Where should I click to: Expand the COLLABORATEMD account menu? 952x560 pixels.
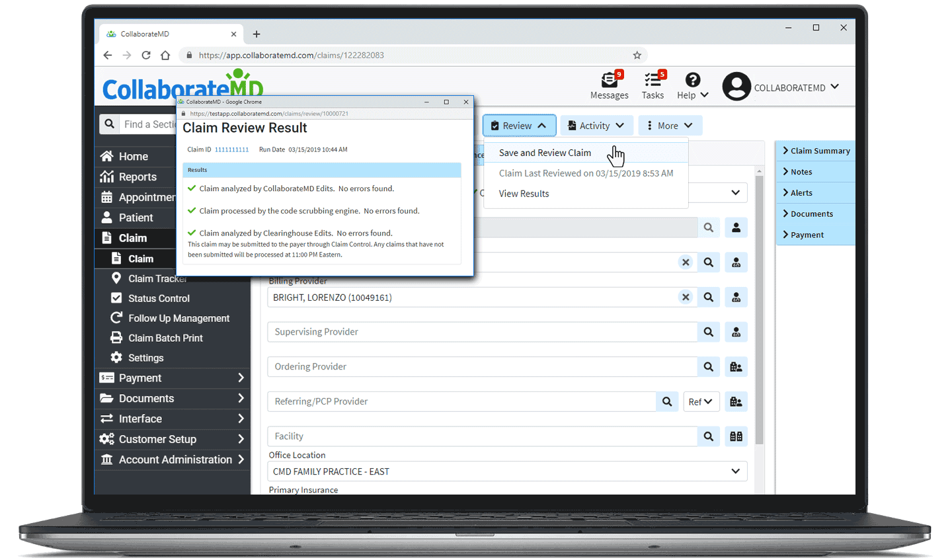pos(835,87)
